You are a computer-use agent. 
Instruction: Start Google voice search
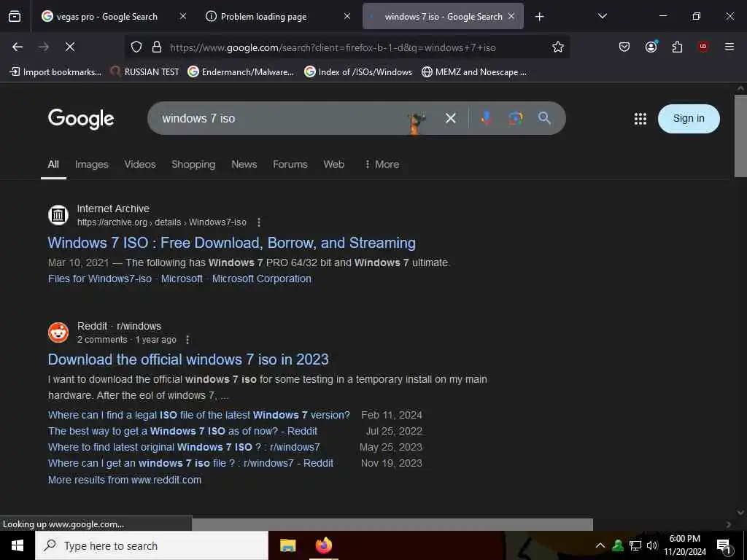pos(486,118)
